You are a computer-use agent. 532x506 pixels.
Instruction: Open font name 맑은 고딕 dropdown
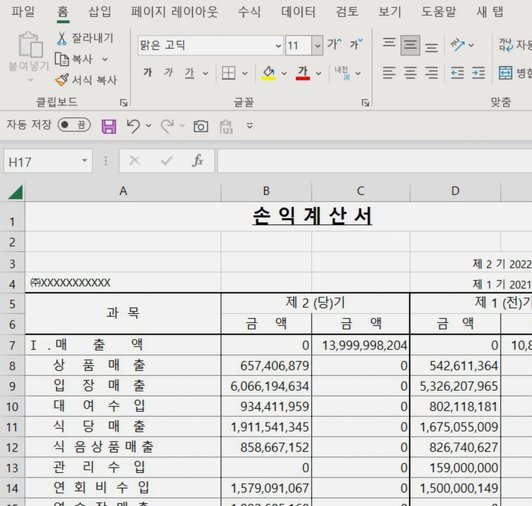click(278, 45)
